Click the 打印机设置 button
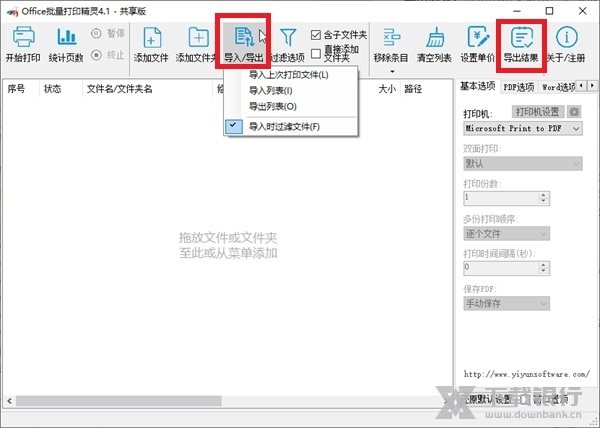 (x=538, y=112)
